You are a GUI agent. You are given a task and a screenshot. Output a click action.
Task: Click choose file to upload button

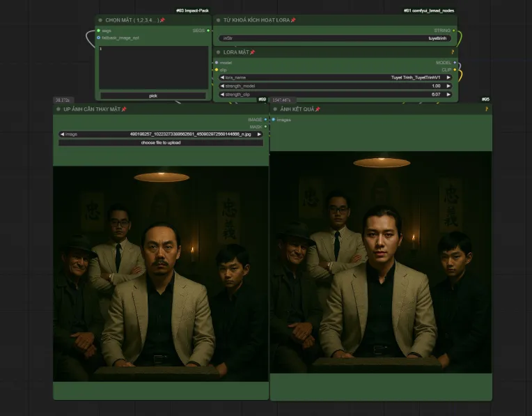(160, 142)
